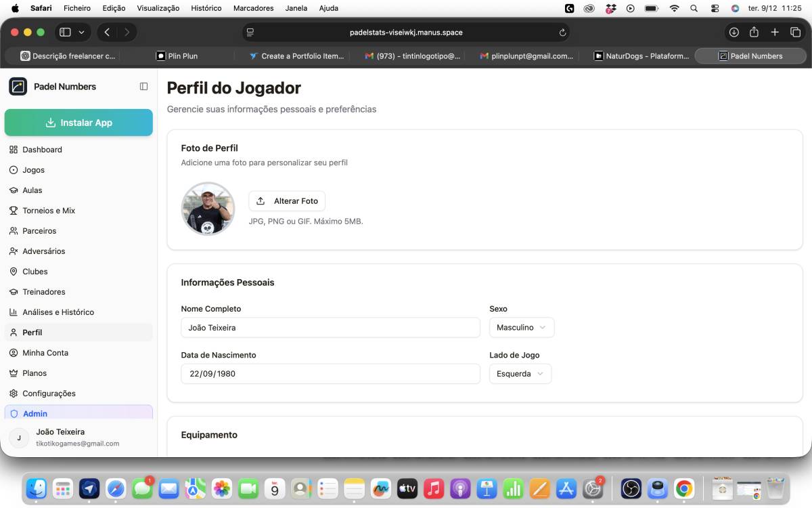Open Lado de Jogo dropdown showing Esquerda
Image resolution: width=812 pixels, height=508 pixels.
(x=520, y=374)
